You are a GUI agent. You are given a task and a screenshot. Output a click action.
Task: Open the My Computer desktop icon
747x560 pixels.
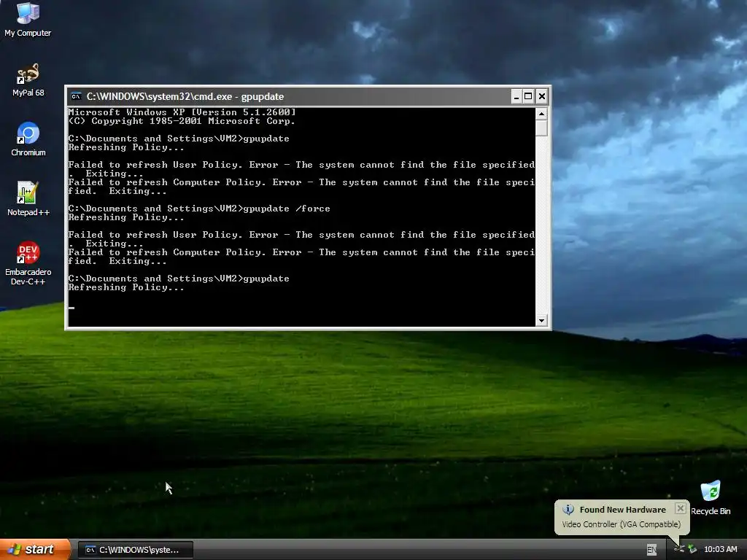tap(28, 19)
